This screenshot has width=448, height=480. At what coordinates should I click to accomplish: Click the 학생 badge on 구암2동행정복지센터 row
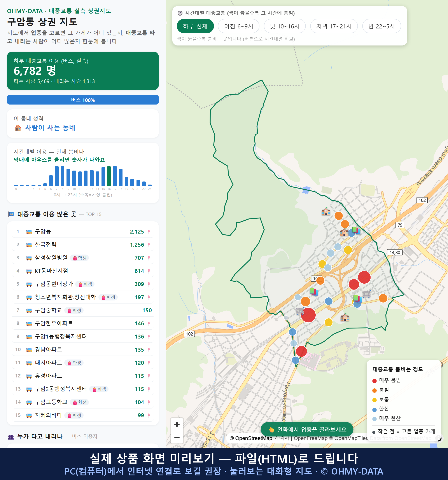pos(99,389)
